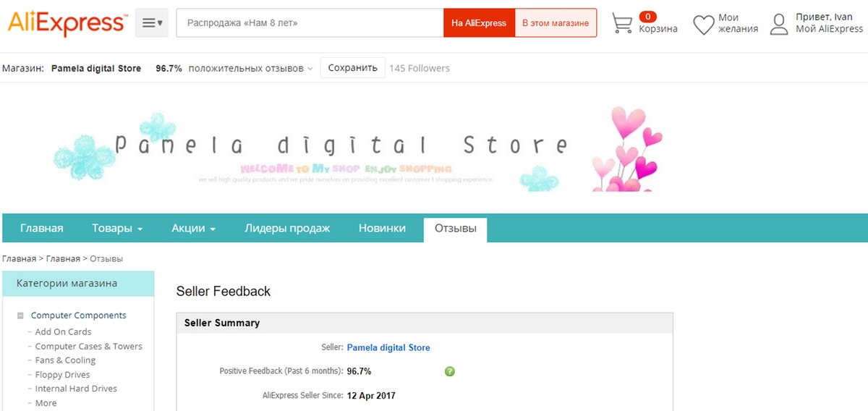Click the Seller Feedback heading

(x=224, y=292)
